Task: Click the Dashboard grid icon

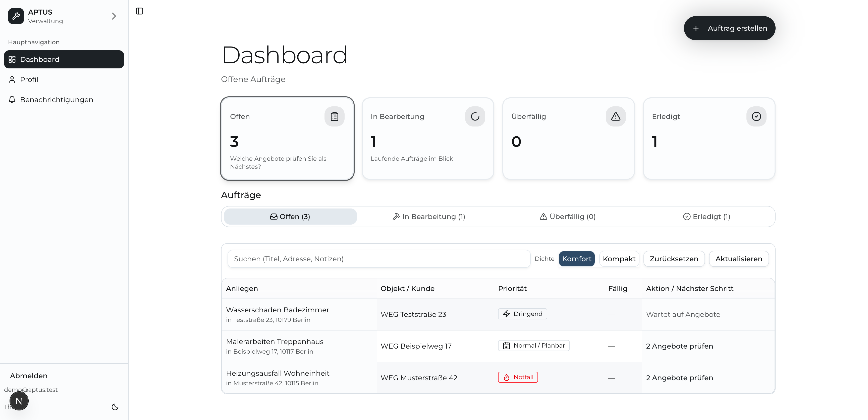Action: pos(12,59)
